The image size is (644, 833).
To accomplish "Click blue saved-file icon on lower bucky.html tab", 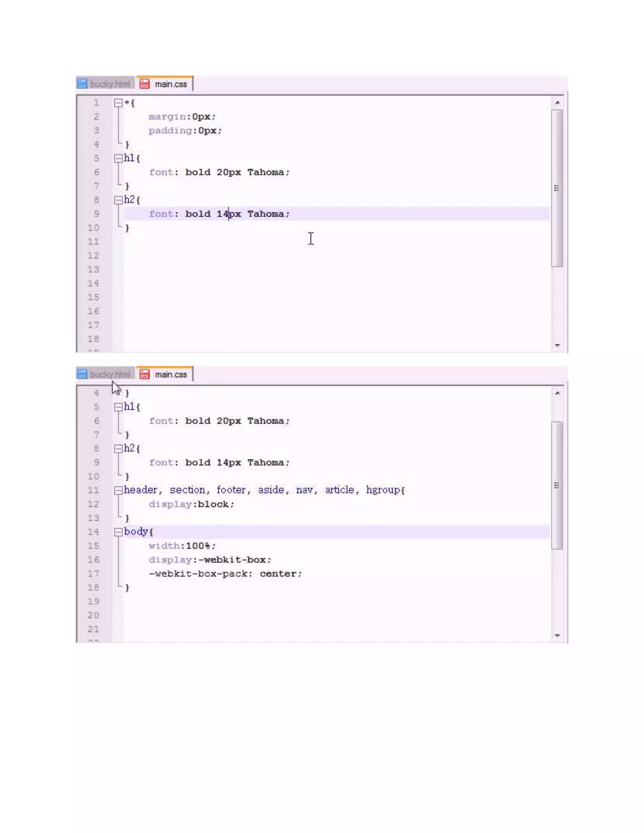I will pyautogui.click(x=82, y=374).
